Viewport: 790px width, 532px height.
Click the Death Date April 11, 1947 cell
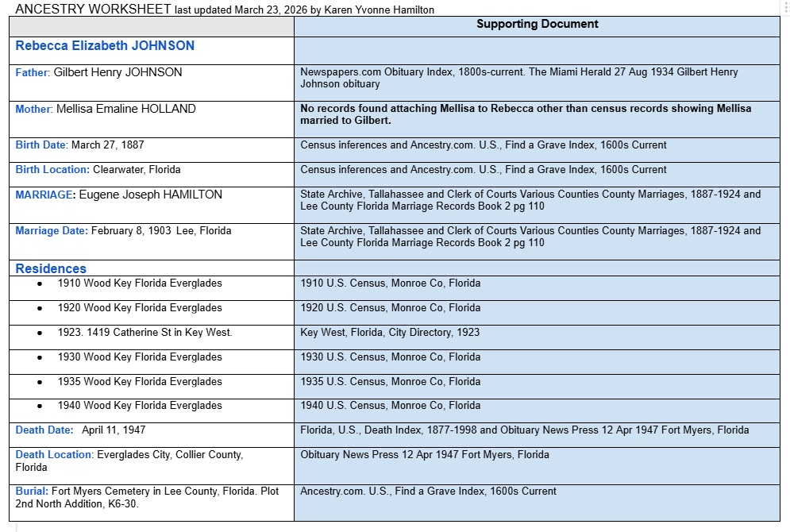click(81, 430)
